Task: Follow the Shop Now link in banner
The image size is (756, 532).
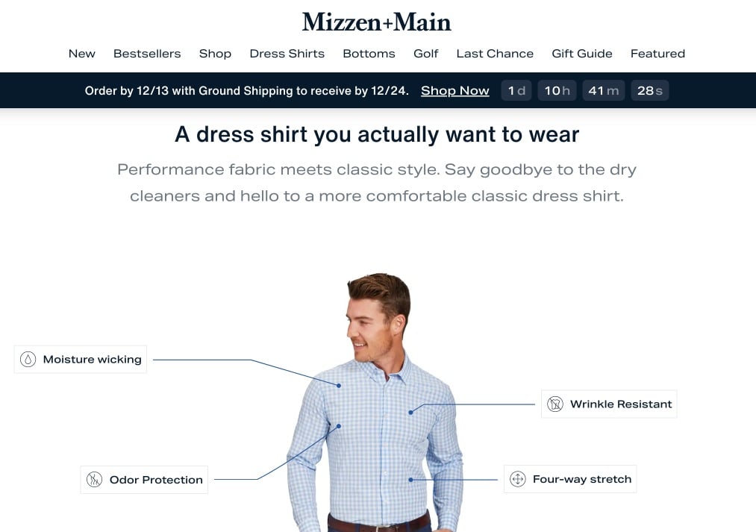Action: 454,90
